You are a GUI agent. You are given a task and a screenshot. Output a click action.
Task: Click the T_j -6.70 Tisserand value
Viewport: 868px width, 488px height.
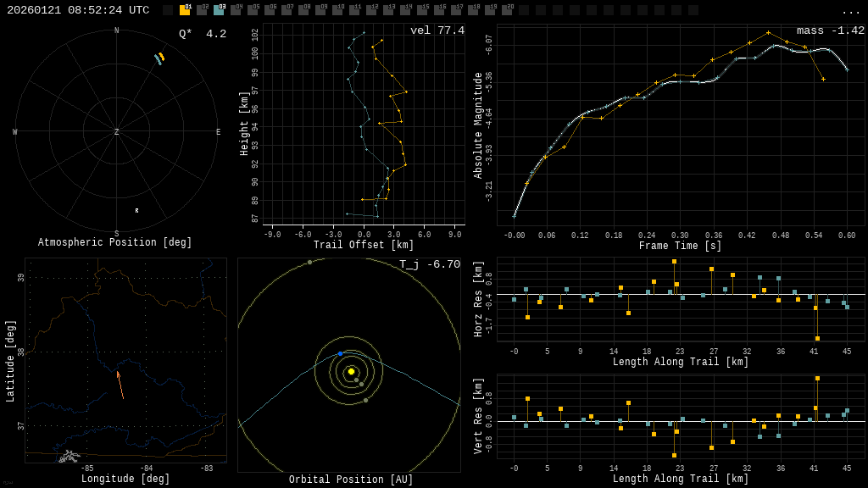[x=430, y=264]
